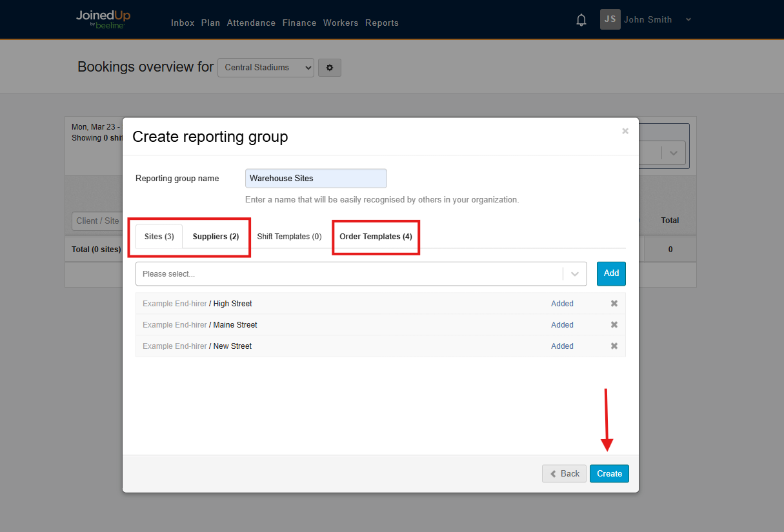Remove Maine Street using its X icon

click(x=614, y=324)
